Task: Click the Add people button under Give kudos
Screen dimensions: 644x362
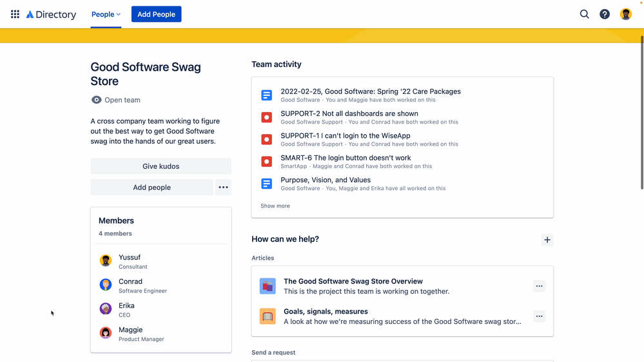Action: pyautogui.click(x=151, y=187)
